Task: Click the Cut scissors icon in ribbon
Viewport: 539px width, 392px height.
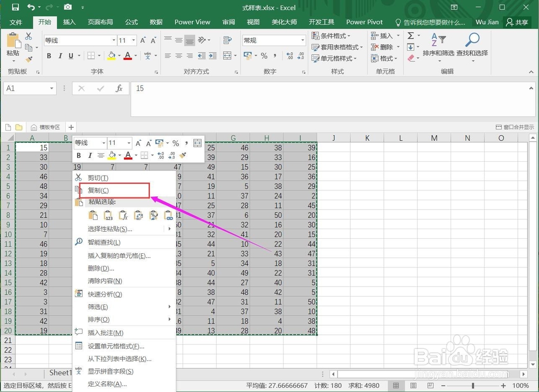Action: click(29, 36)
